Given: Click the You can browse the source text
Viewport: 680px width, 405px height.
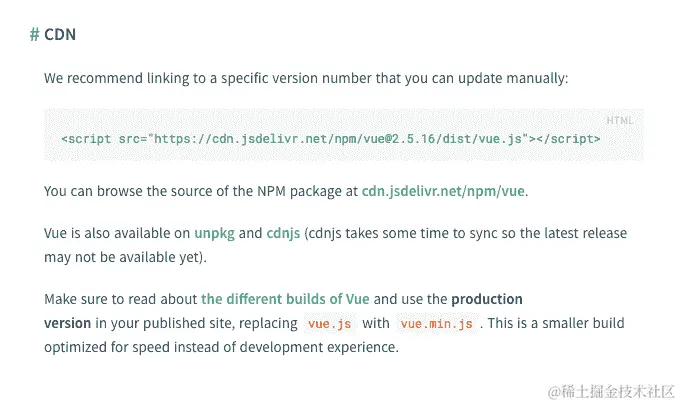Looking at the screenshot, I should [201, 191].
